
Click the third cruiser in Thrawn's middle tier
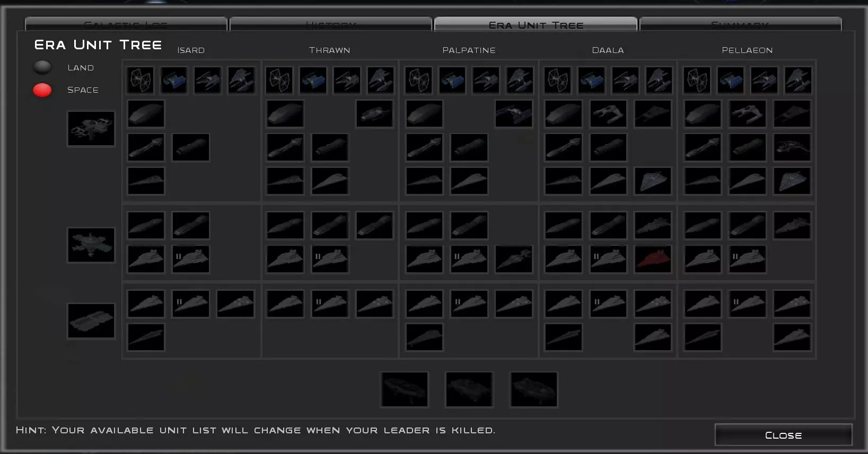click(x=374, y=225)
